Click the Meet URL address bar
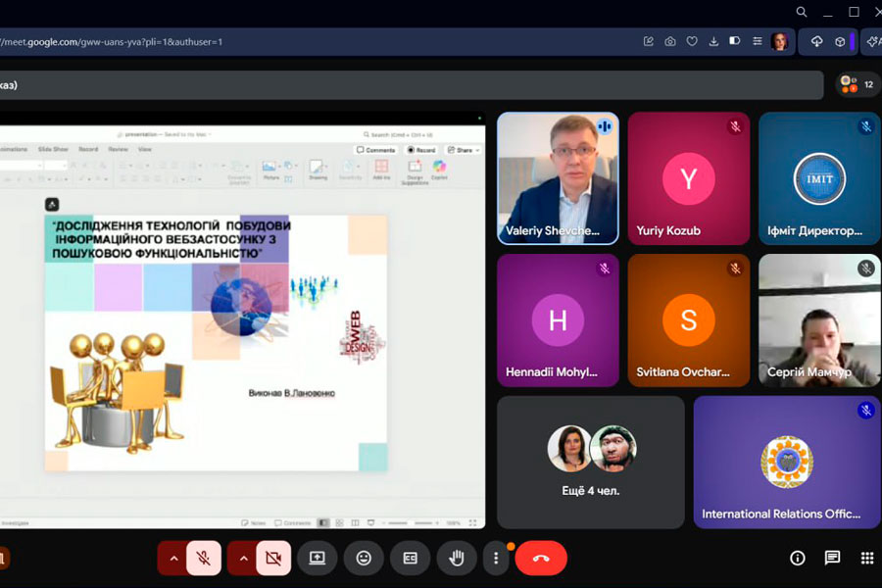Screen dimensions: 882x588 pyautogui.click(x=294, y=41)
